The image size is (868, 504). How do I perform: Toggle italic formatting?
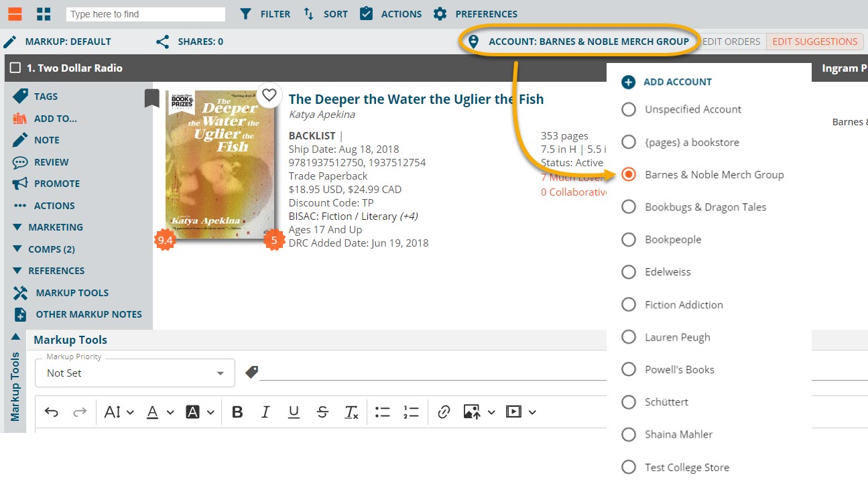click(265, 412)
